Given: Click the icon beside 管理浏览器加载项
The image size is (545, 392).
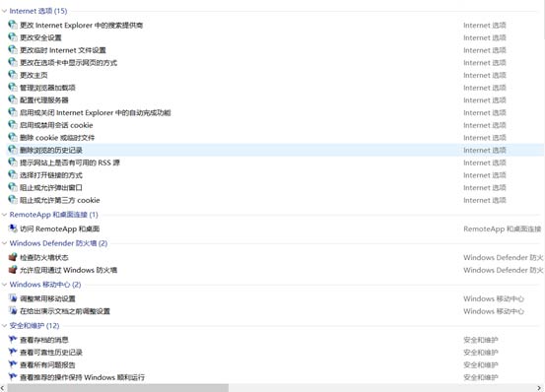Looking at the screenshot, I should 13,87.
